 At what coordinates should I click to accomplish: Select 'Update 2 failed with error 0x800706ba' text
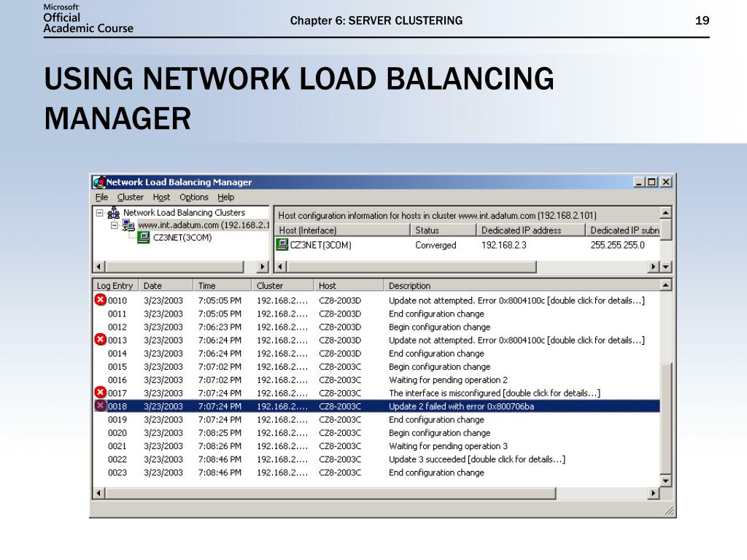pos(461,406)
